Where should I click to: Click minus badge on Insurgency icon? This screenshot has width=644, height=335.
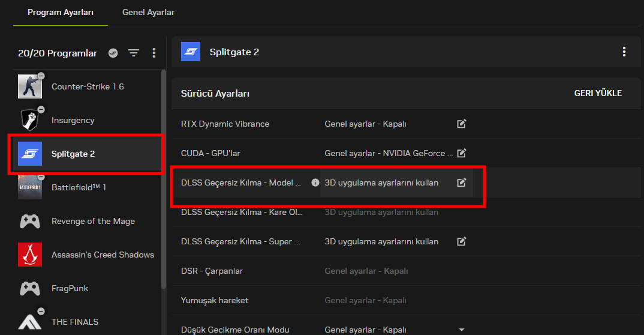pos(41,109)
